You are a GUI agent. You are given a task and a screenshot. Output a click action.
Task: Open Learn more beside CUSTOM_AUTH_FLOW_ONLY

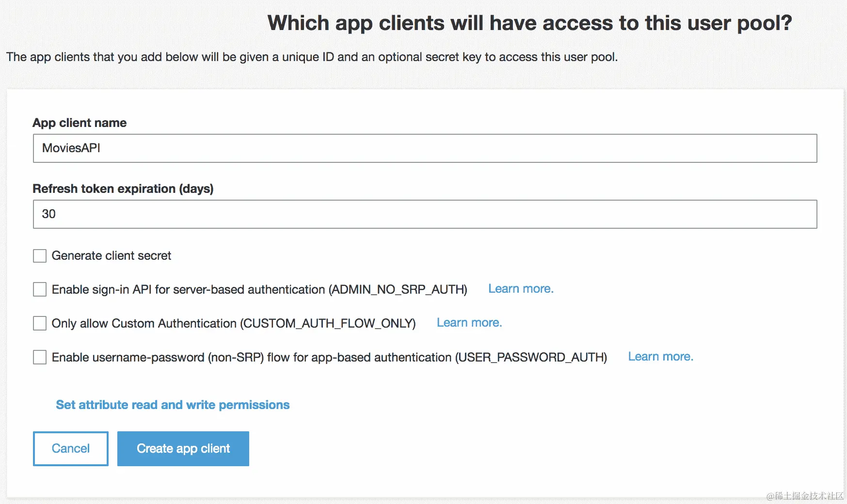pyautogui.click(x=469, y=323)
